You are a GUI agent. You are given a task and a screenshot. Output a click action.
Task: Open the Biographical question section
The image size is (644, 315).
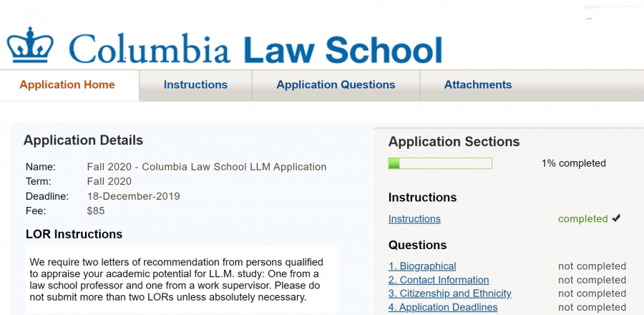422,266
